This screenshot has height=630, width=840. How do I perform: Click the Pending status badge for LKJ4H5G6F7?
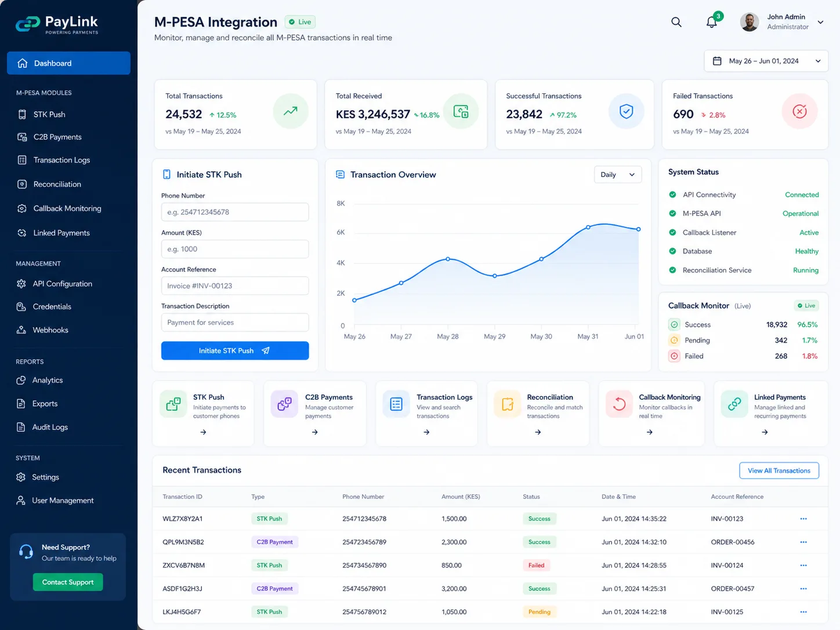(x=540, y=611)
